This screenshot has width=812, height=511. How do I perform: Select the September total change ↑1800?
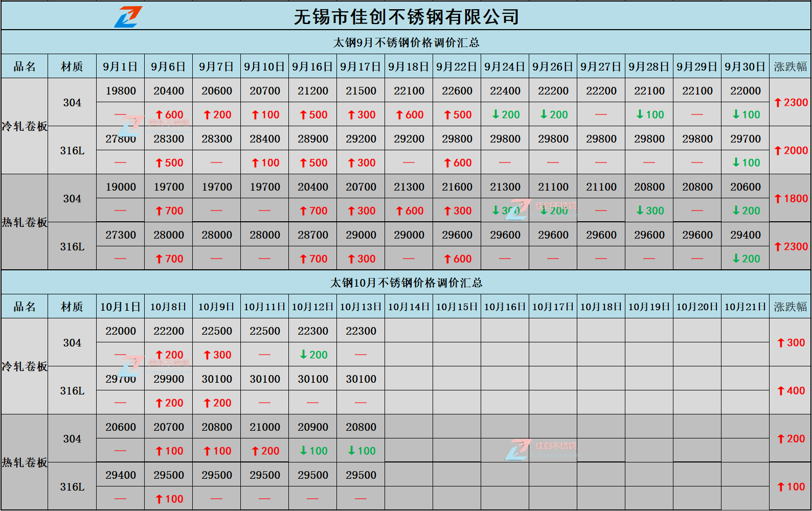coord(791,198)
